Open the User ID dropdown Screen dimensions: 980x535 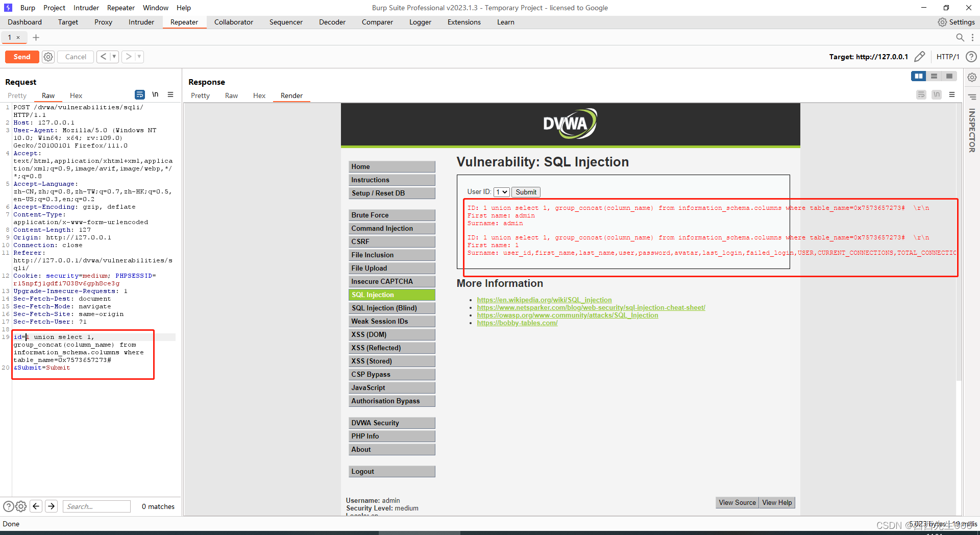pos(501,192)
